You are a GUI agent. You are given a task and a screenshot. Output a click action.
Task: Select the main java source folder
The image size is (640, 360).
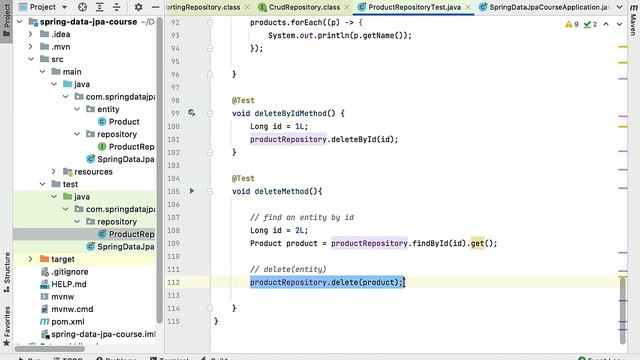point(76,84)
